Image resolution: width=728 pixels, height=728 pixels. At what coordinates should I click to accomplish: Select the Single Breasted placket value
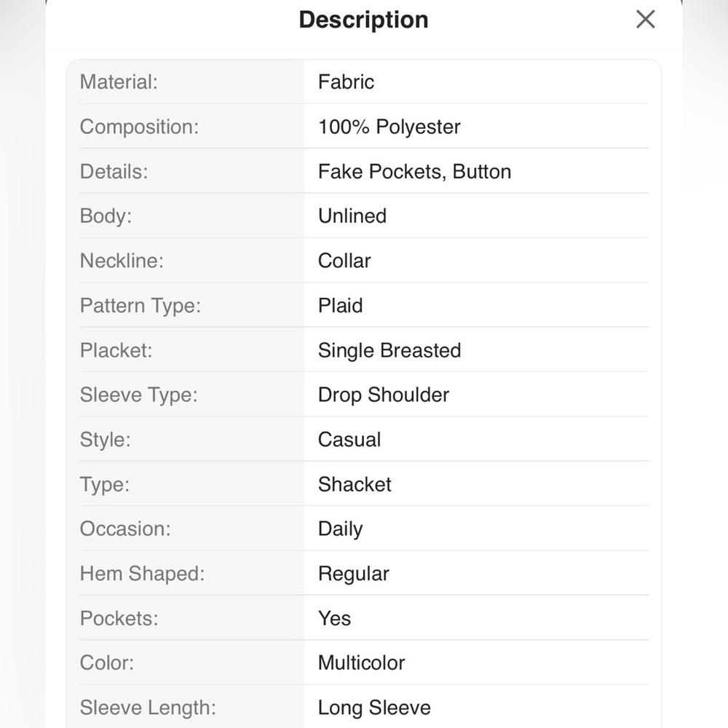389,350
